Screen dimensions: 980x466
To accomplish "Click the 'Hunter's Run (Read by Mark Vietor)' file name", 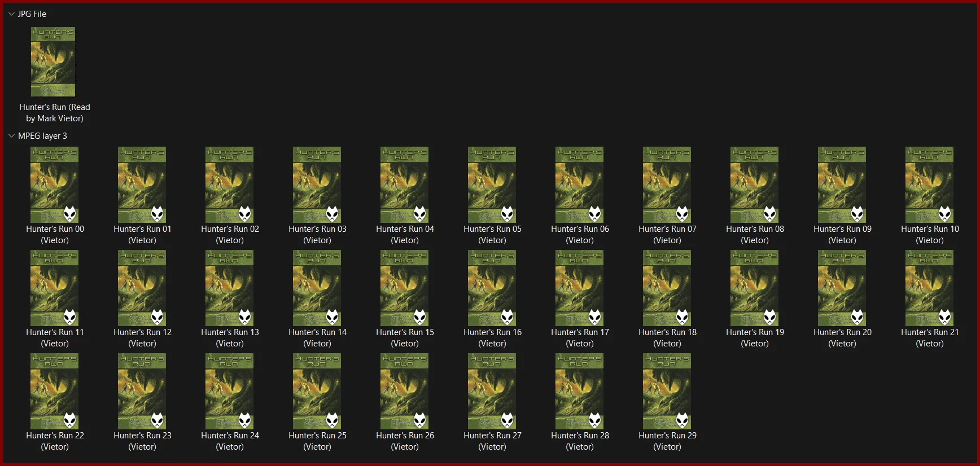I will click(x=55, y=113).
